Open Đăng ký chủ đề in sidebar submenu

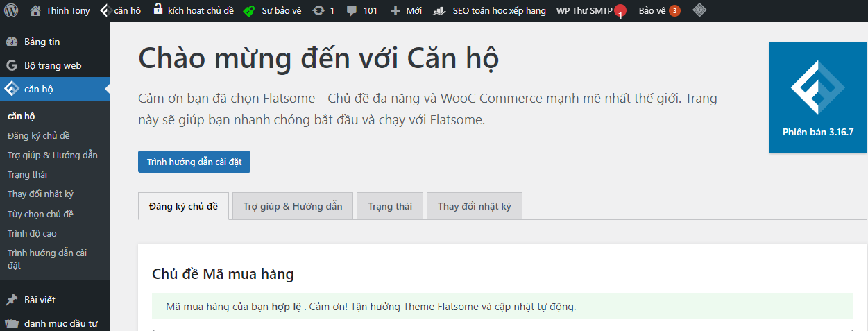(x=39, y=135)
